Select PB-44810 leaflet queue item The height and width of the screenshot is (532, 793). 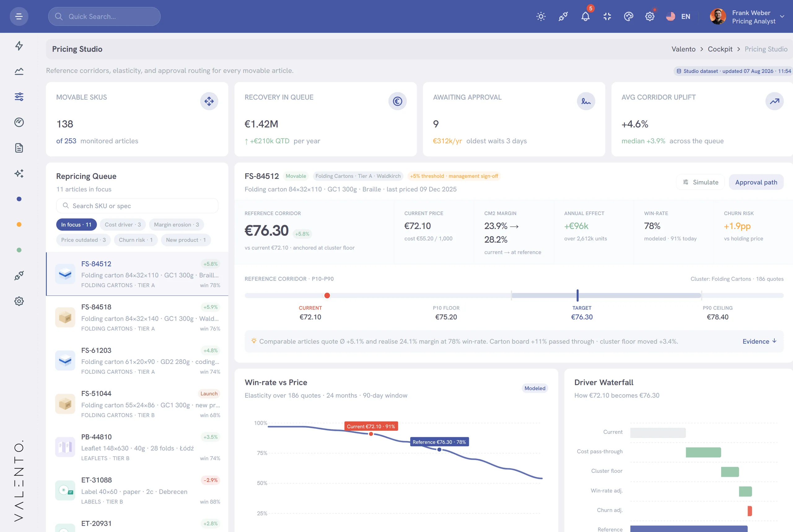point(137,447)
